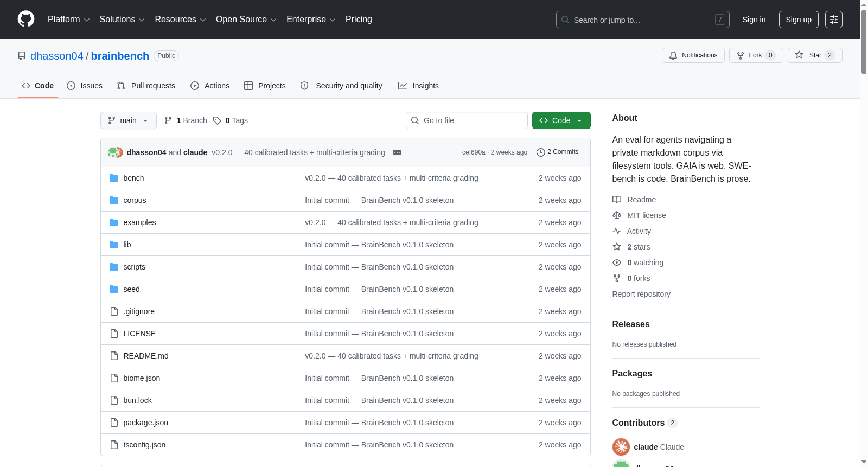Screen dimensions: 868x467
Task: Star the brainbench repository
Action: 815,55
